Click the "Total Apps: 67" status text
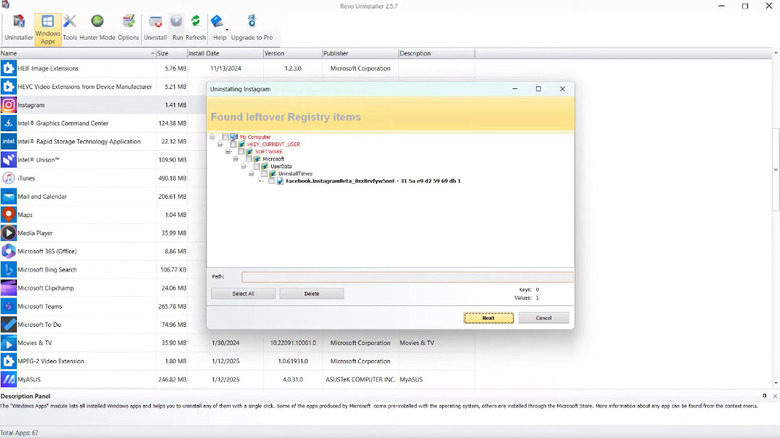The image size is (780, 438). 19,433
